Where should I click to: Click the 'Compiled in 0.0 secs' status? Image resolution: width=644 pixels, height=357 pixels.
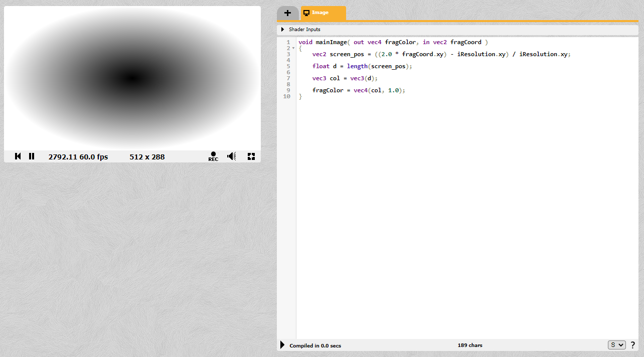click(x=315, y=345)
